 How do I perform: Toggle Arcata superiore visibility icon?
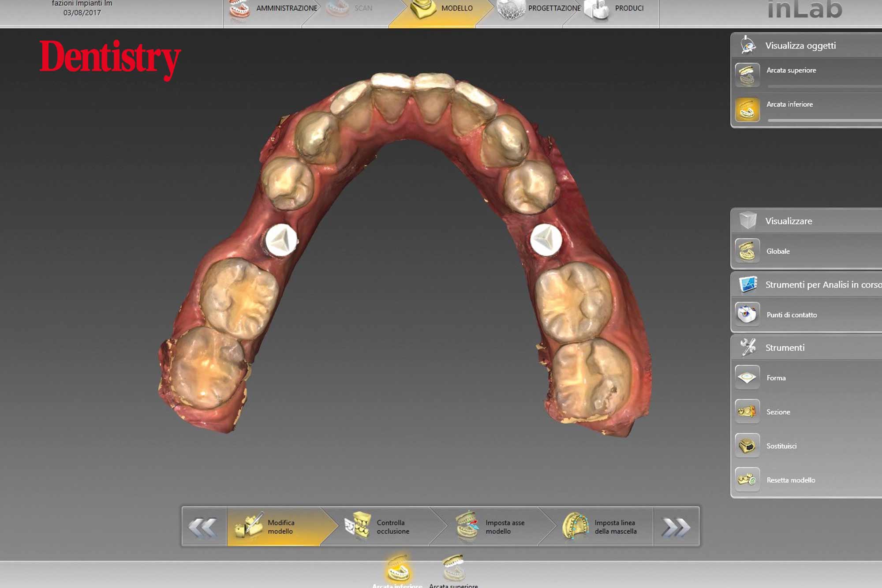point(747,75)
